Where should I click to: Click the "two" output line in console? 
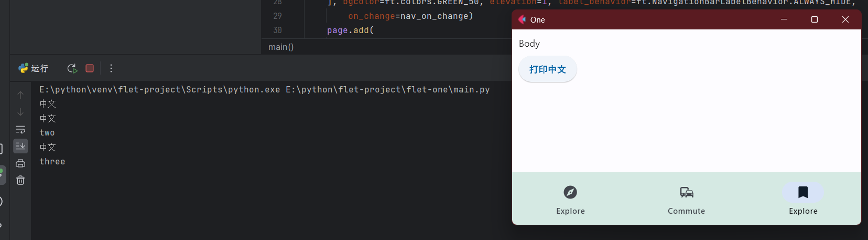(x=47, y=133)
